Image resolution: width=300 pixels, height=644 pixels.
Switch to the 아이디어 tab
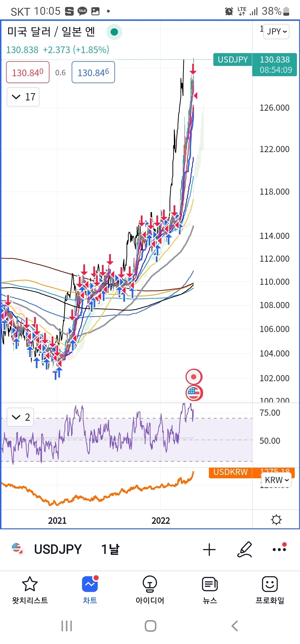coord(150,590)
